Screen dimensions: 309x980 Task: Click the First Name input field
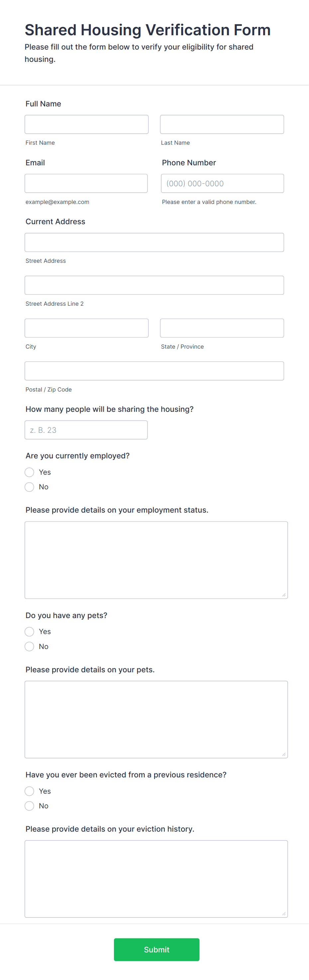86,124
